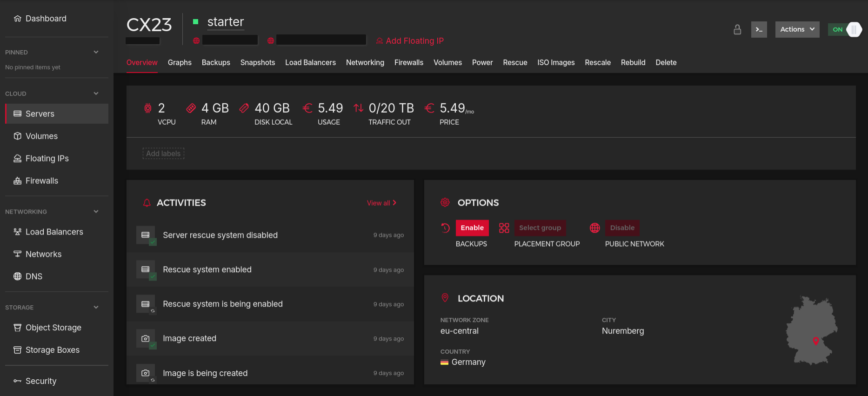The width and height of the screenshot is (868, 396).
Task: Click the Storage Boxes icon
Action: (x=18, y=350)
